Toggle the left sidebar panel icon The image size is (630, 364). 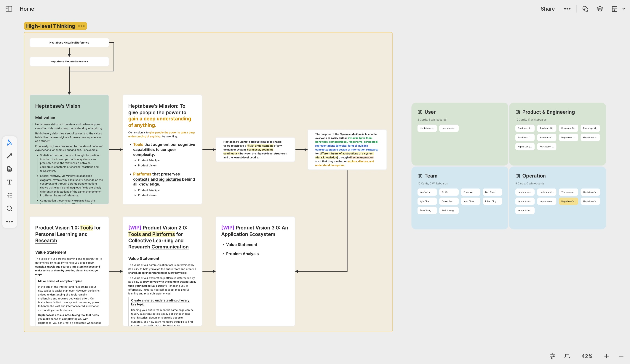9,9
